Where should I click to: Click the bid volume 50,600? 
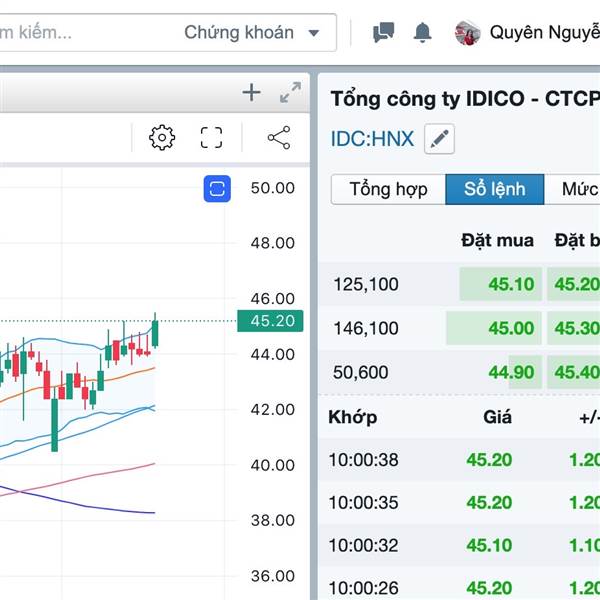pos(360,372)
